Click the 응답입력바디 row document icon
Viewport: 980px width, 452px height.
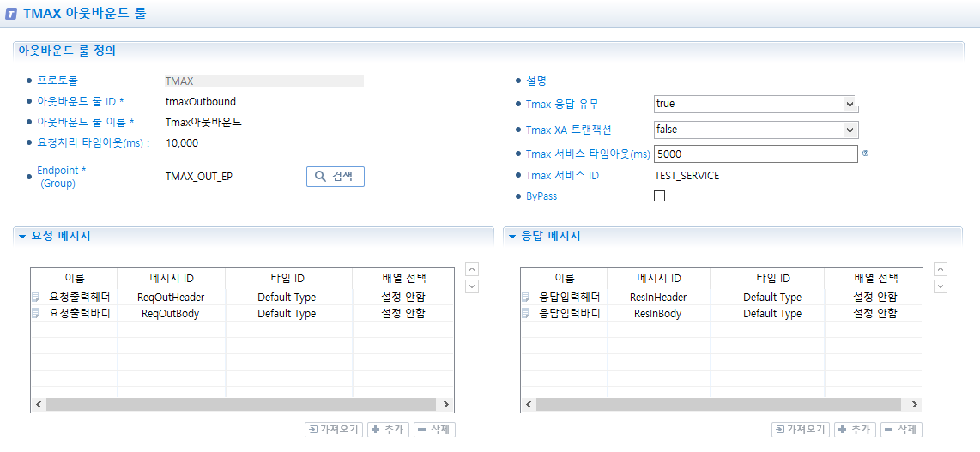pyautogui.click(x=526, y=314)
